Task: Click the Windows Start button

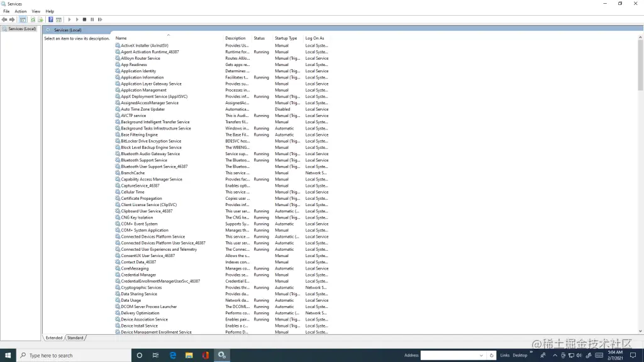Action: [x=8, y=355]
